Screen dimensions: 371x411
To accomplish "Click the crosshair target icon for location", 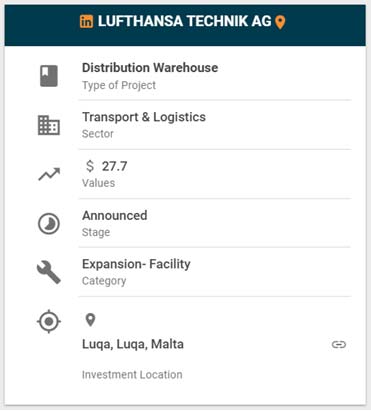I will pos(49,321).
